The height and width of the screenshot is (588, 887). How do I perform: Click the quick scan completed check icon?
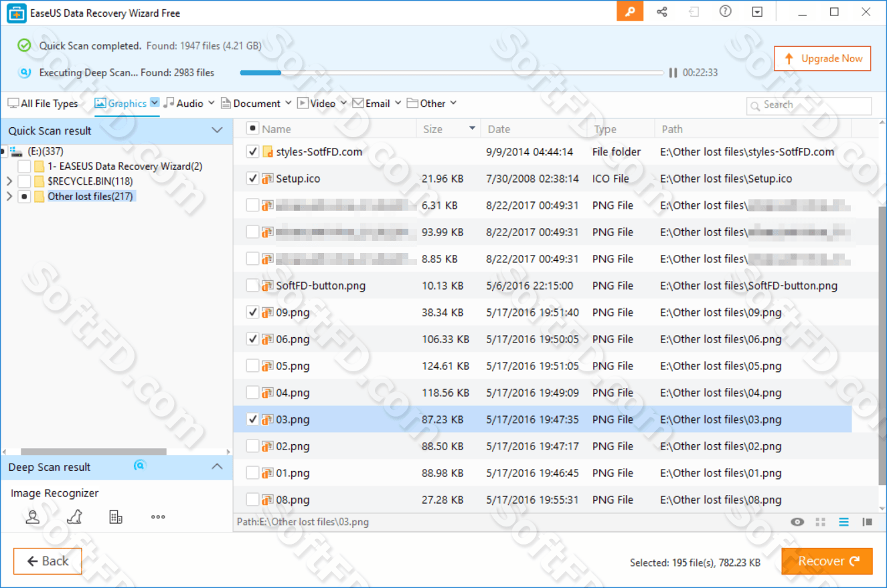(25, 45)
